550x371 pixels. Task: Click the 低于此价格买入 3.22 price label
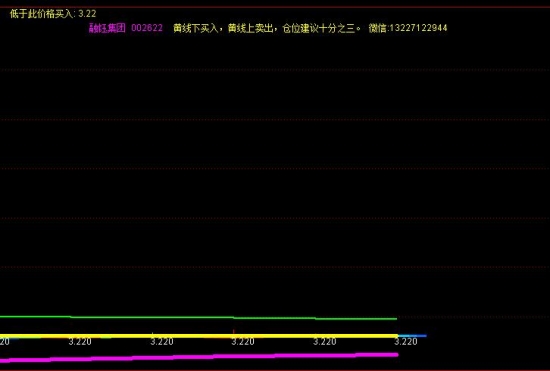click(53, 14)
